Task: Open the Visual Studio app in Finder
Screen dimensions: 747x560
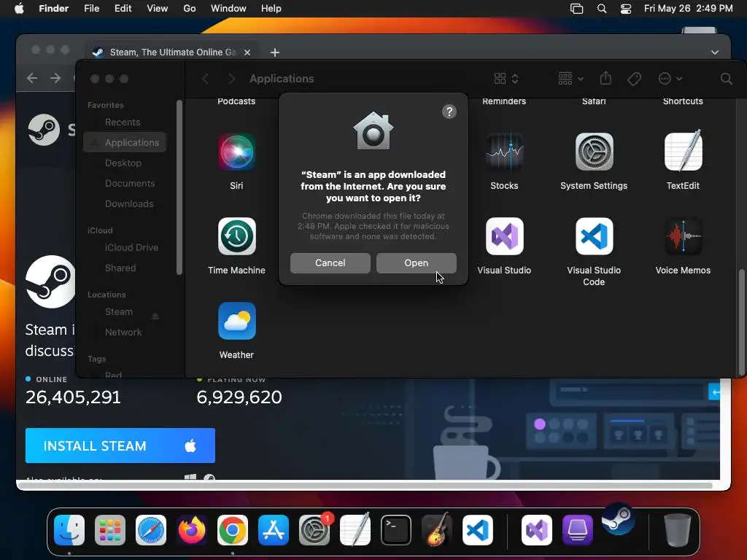Action: tap(505, 237)
